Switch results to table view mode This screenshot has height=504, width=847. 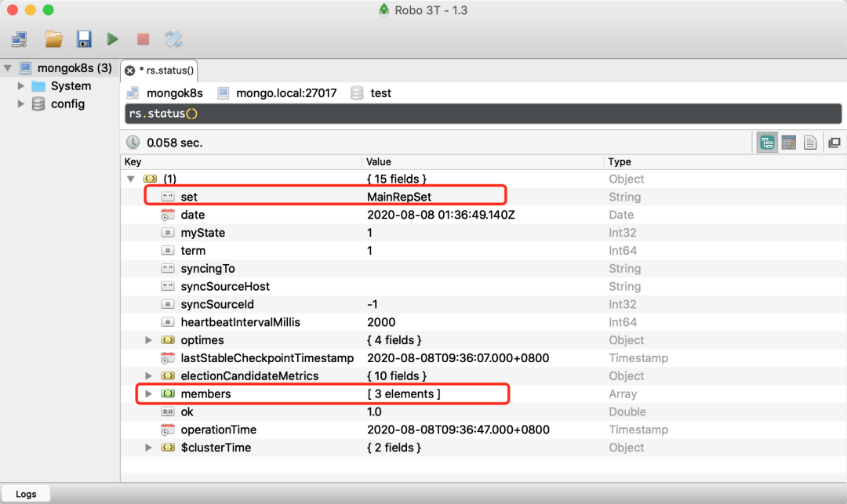click(789, 143)
